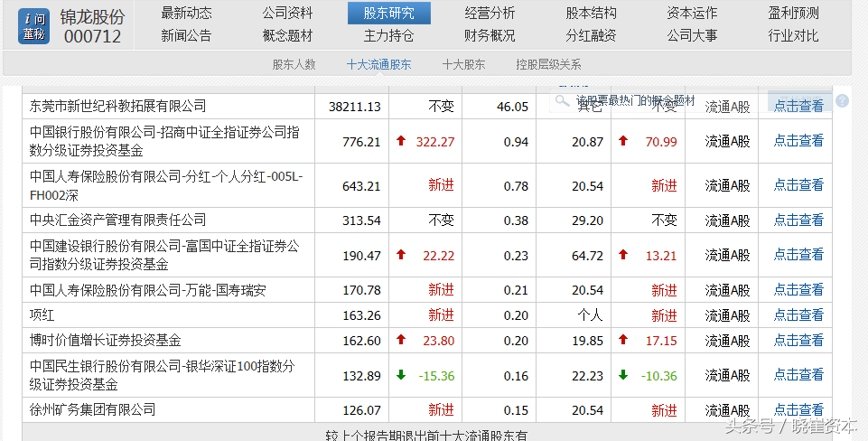The image size is (868, 441).
Task: Open the 资本运作 tab
Action: point(691,14)
